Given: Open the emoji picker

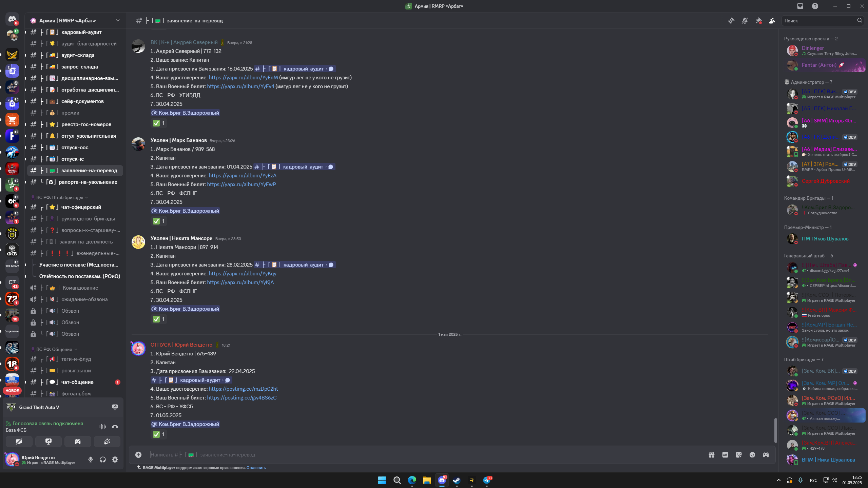Looking at the screenshot, I should 752,455.
